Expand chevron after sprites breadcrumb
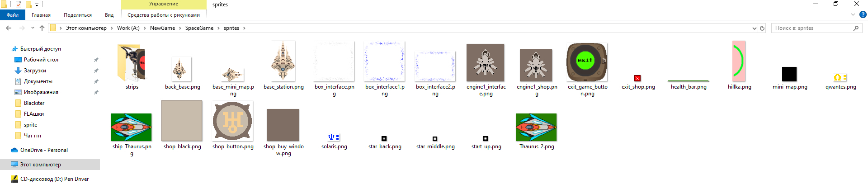This screenshot has height=184, width=868. (x=245, y=28)
